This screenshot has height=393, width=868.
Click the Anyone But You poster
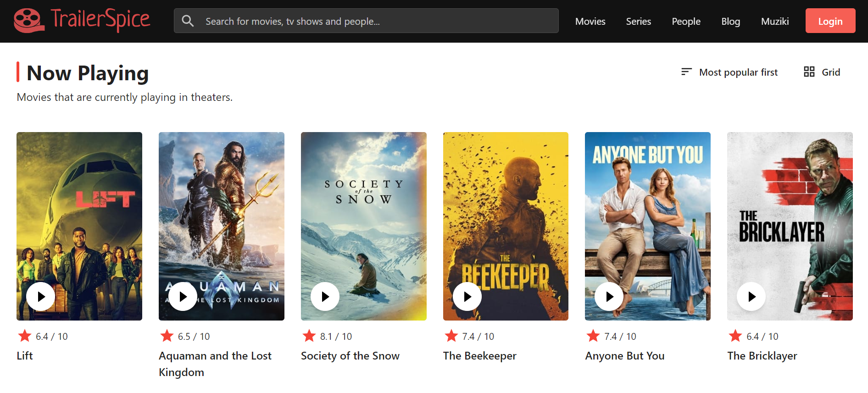point(648,226)
